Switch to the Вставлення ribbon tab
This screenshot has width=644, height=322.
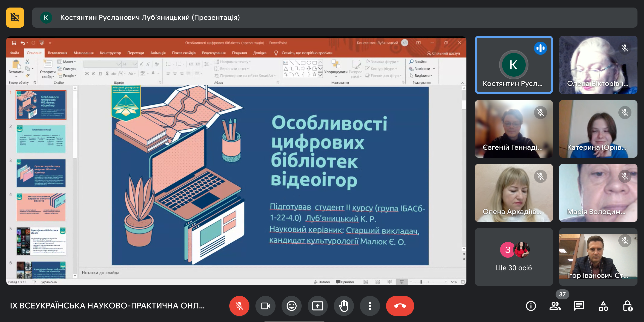(58, 53)
